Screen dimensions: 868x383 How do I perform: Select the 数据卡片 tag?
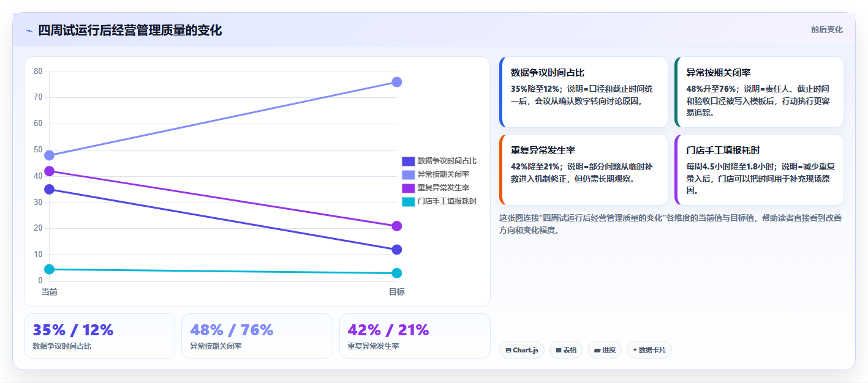pyautogui.click(x=649, y=350)
